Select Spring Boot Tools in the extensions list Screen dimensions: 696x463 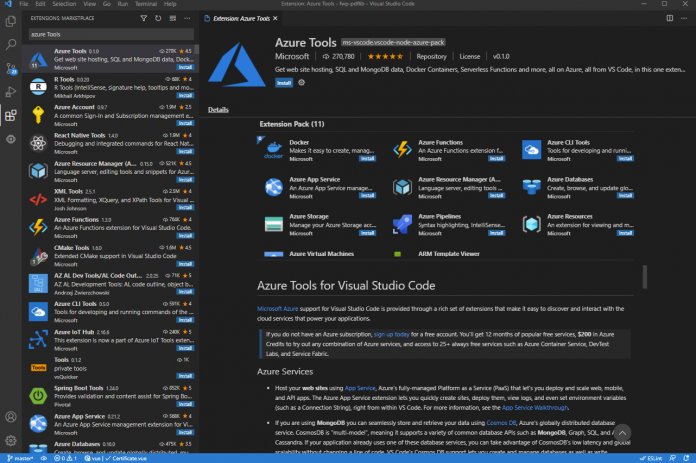coord(111,396)
